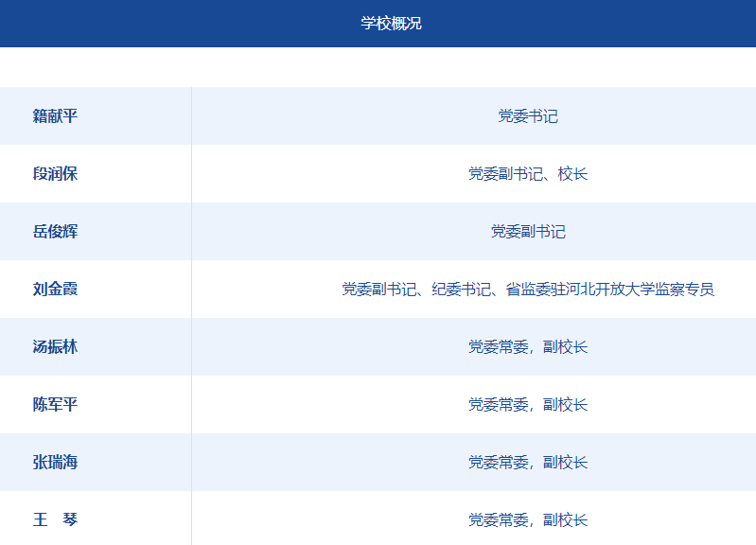Screen dimensions: 756x545
Task: Open the 刘金霞 name entry
Action: tap(55, 290)
